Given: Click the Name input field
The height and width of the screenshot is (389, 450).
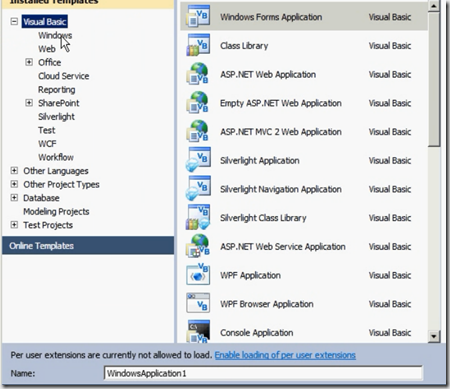Looking at the screenshot, I should click(263, 373).
